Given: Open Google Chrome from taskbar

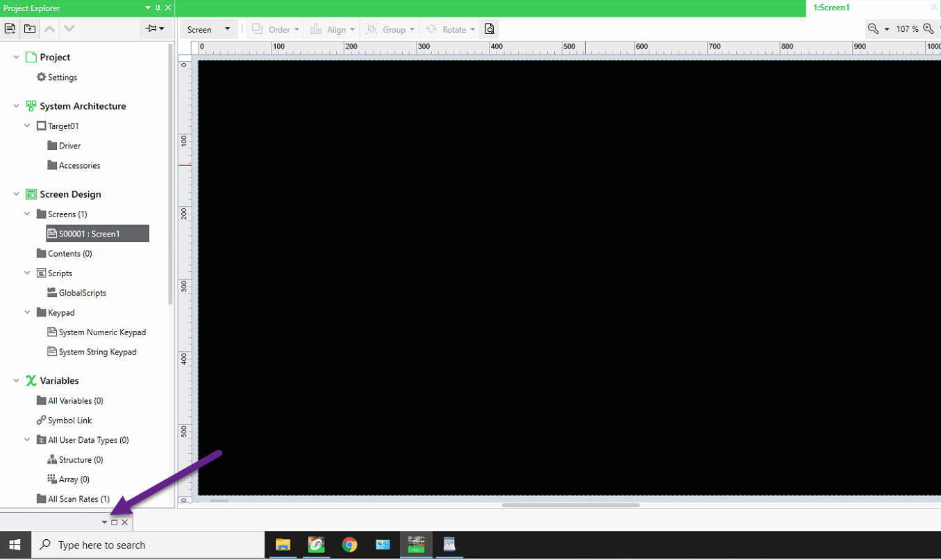Looking at the screenshot, I should click(349, 545).
